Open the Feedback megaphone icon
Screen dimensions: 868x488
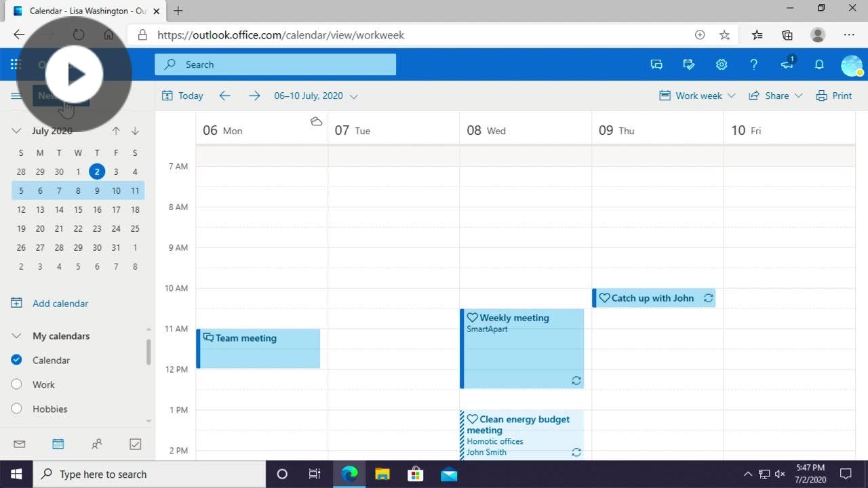(x=787, y=64)
